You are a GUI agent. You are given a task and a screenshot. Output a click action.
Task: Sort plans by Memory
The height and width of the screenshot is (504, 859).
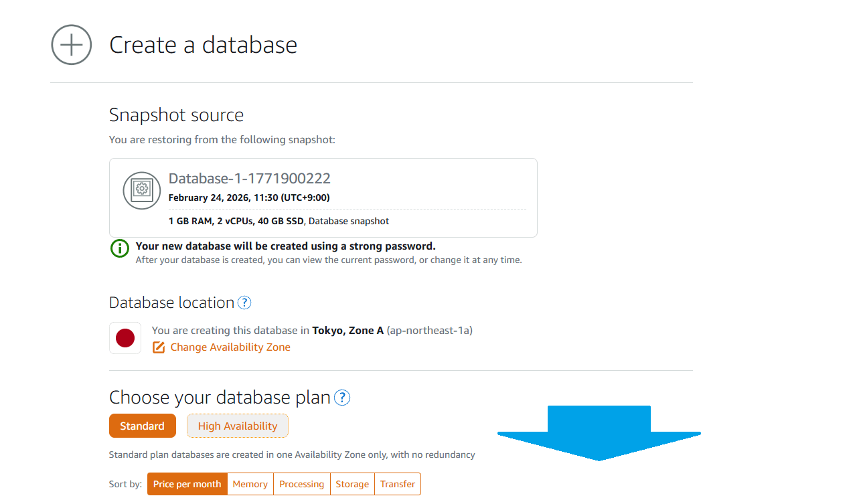[250, 484]
